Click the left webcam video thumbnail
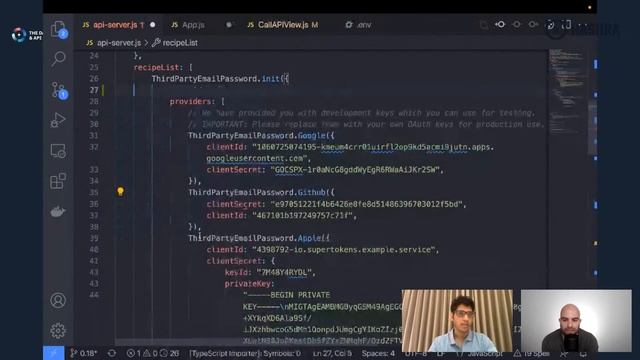Viewport: 640px width, 360px height. pos(457,320)
